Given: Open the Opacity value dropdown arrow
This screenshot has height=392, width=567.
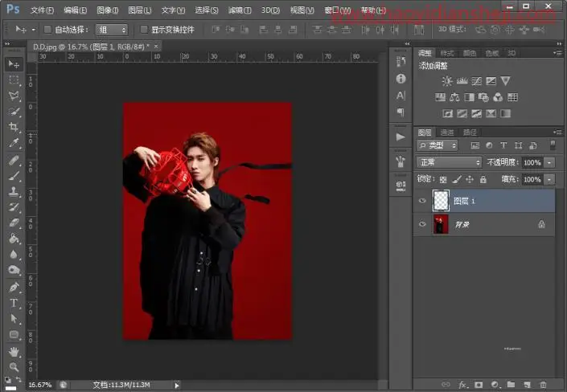Looking at the screenshot, I should 549,162.
